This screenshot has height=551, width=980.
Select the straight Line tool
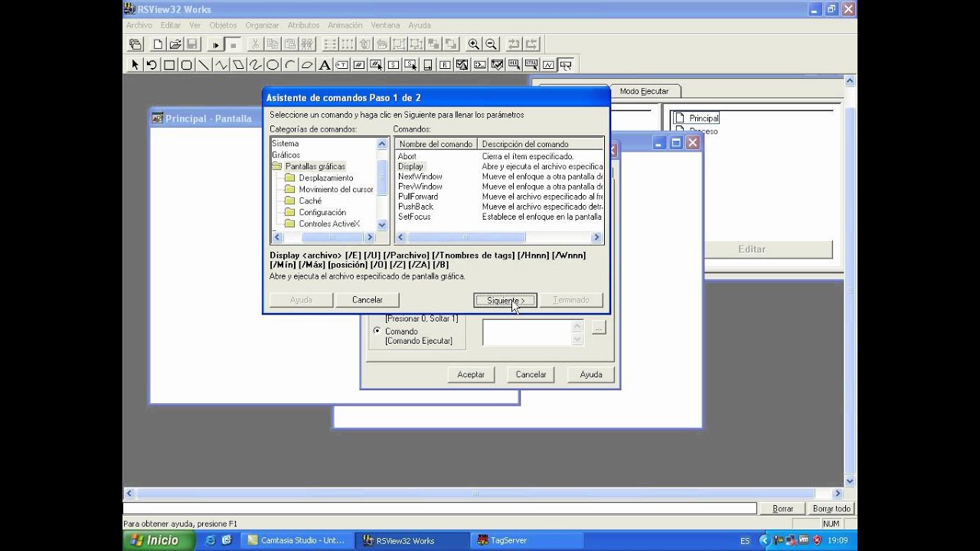(x=204, y=65)
